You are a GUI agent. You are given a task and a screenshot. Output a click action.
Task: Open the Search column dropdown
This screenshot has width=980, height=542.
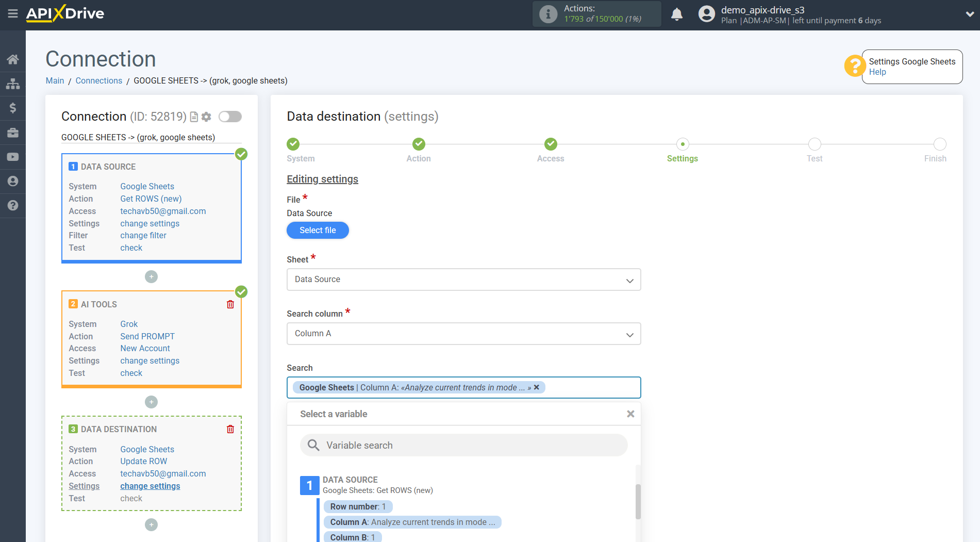coord(463,334)
